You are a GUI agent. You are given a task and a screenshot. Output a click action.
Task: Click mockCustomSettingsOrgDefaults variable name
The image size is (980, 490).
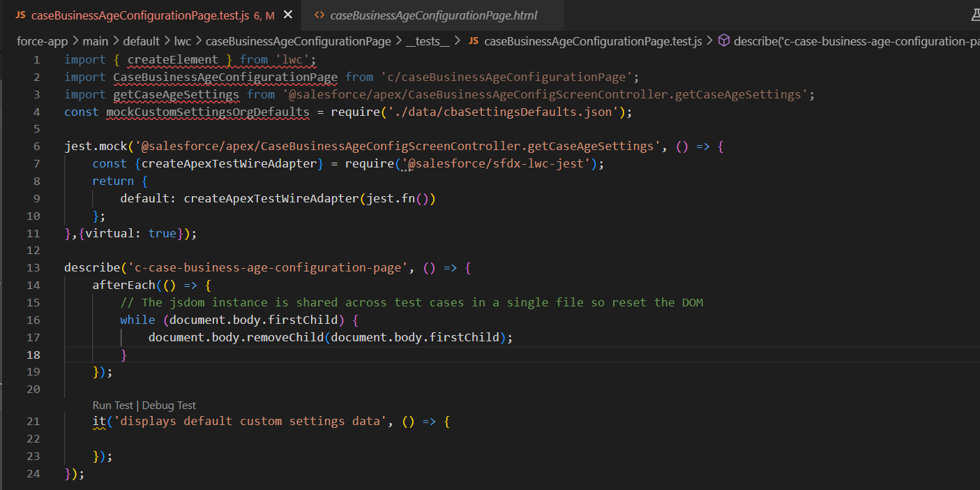[x=208, y=112]
